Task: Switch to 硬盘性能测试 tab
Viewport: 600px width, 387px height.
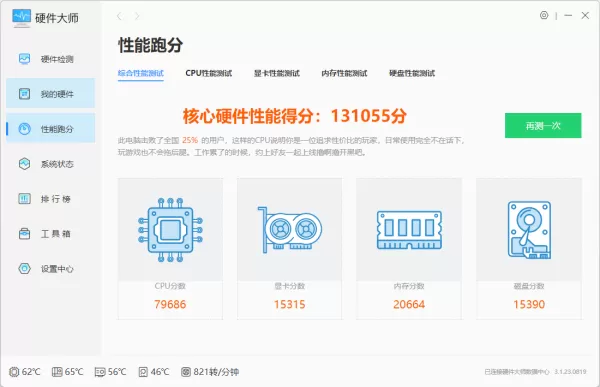Action: pyautogui.click(x=412, y=73)
